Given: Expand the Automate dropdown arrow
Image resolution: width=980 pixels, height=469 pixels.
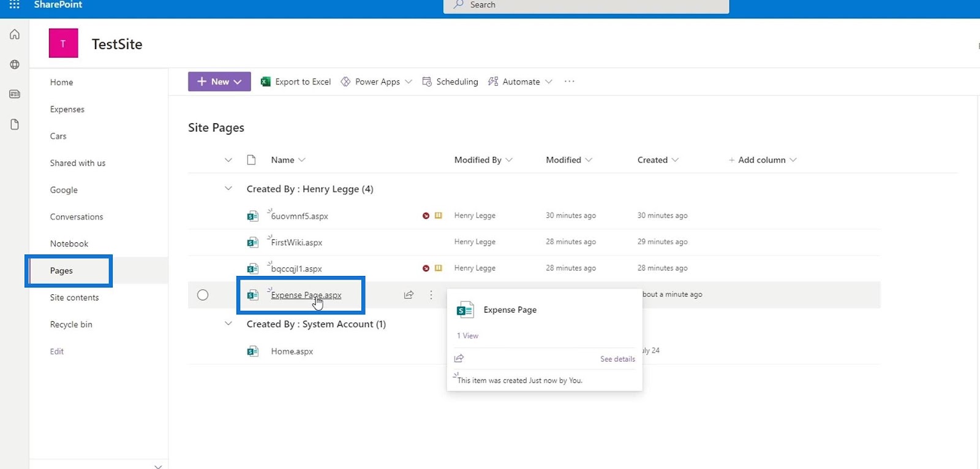Looking at the screenshot, I should 549,82.
